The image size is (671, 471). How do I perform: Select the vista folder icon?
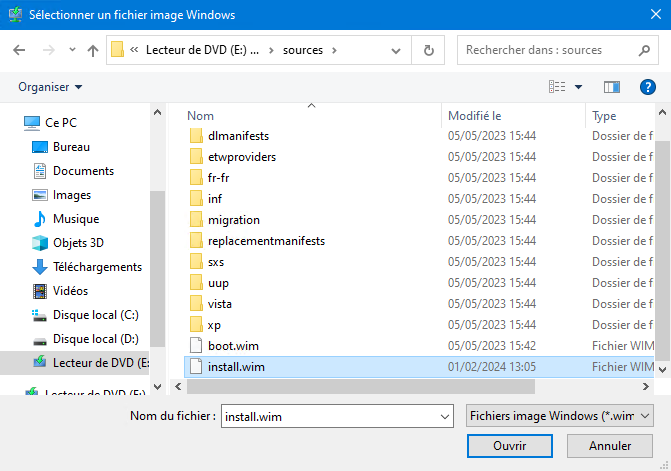click(x=196, y=303)
